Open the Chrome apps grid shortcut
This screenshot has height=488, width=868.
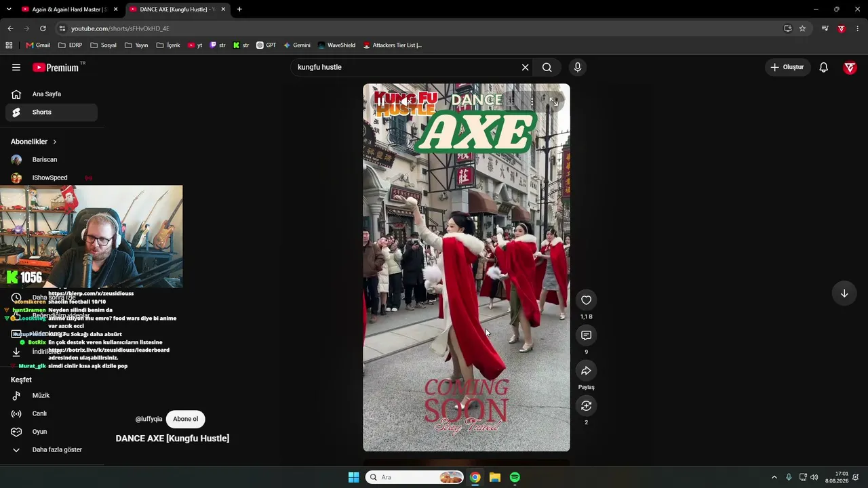[9, 45]
